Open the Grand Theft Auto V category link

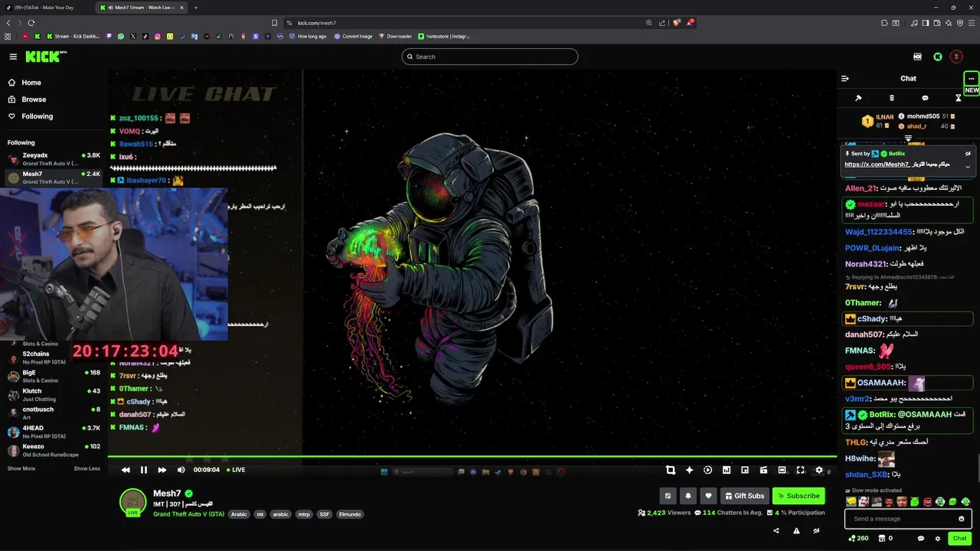(188, 514)
